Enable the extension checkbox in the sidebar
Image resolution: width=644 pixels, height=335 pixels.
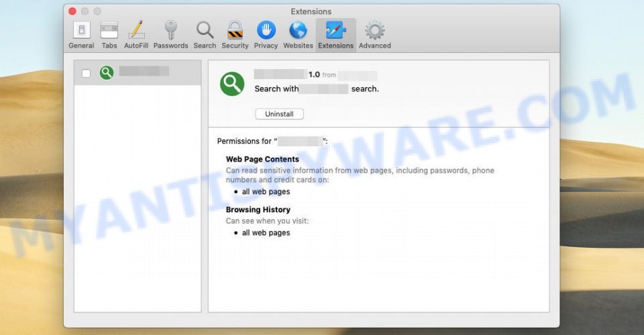86,74
